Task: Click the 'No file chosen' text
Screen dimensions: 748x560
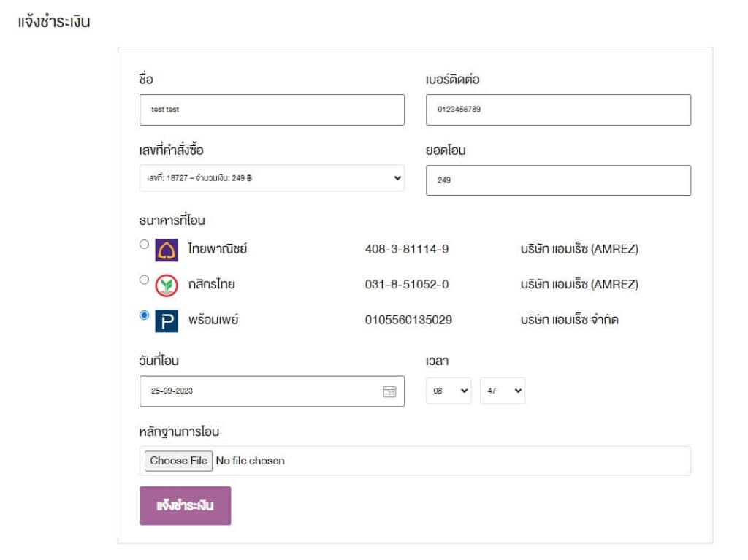Action: click(x=251, y=461)
